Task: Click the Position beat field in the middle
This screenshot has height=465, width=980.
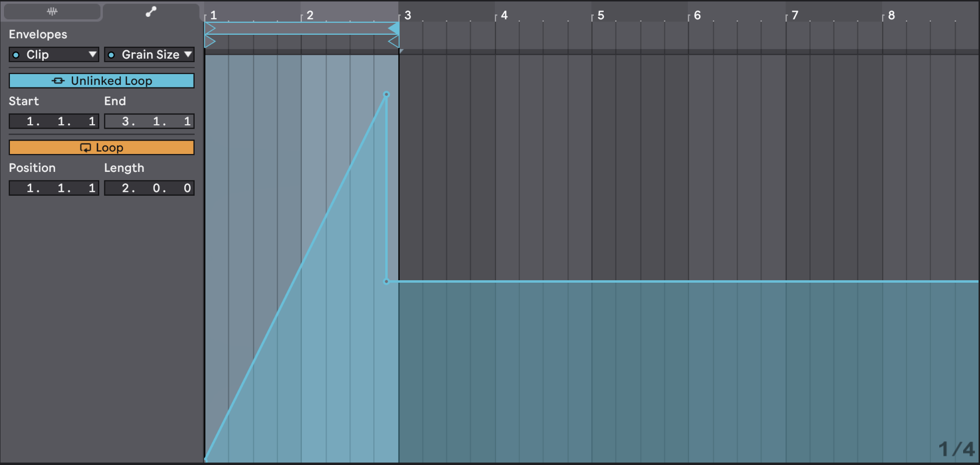Action: (x=64, y=188)
